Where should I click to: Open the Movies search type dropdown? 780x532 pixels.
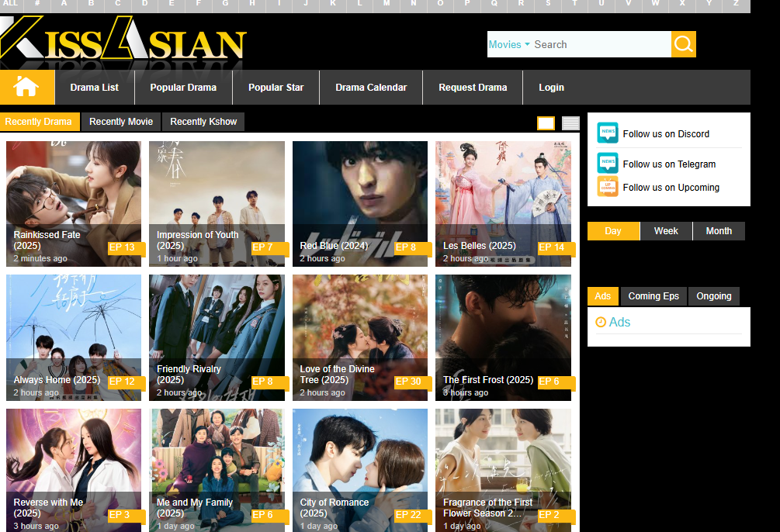point(509,45)
